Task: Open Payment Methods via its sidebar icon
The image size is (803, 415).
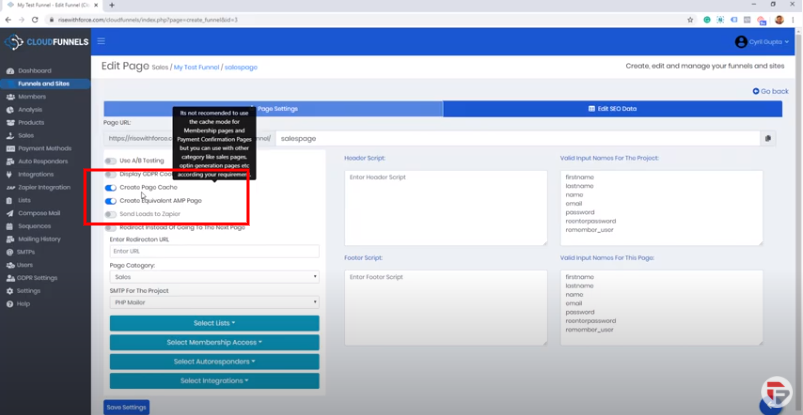Action: (9, 148)
